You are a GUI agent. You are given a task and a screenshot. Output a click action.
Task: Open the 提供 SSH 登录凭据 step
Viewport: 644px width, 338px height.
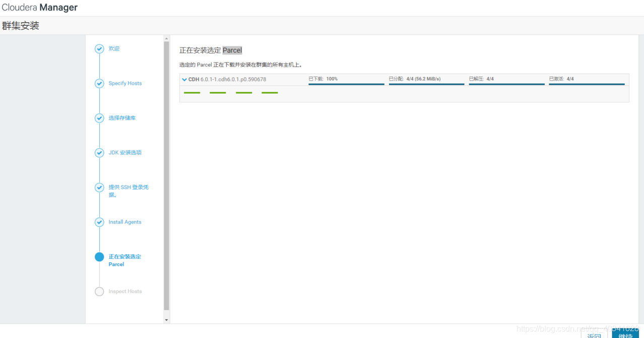[128, 191]
